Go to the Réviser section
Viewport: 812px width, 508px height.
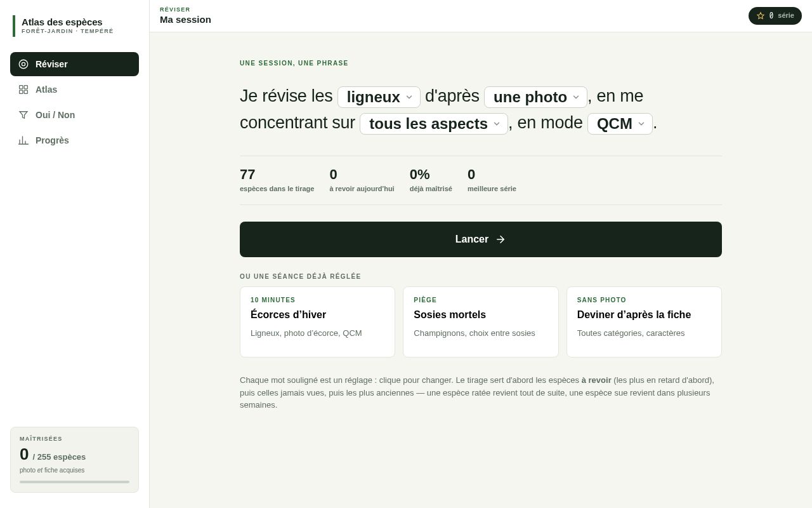(x=74, y=64)
